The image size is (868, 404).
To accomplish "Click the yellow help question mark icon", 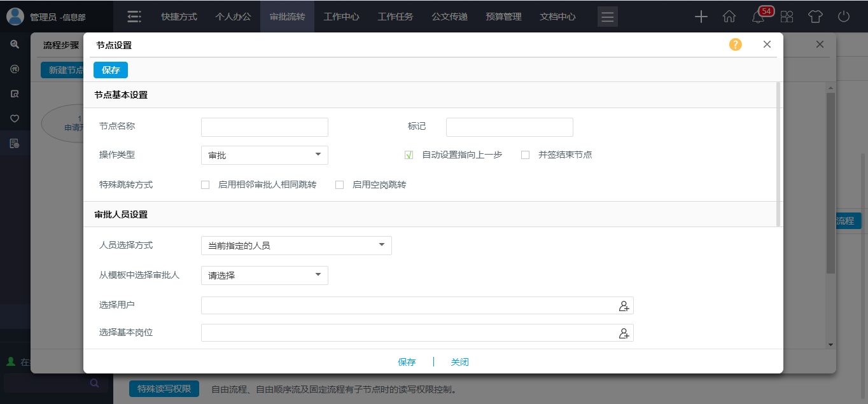I will point(735,45).
